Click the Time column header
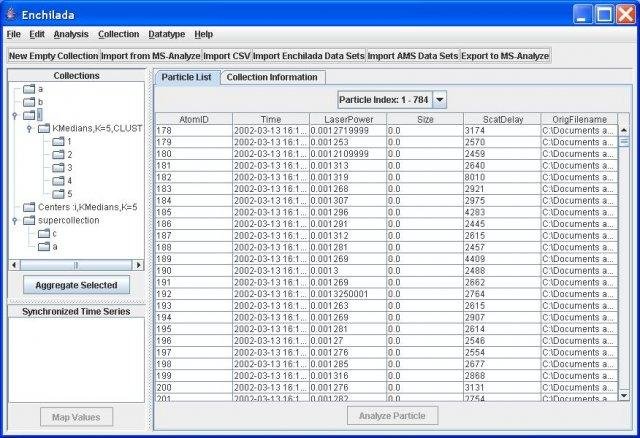 click(x=271, y=119)
